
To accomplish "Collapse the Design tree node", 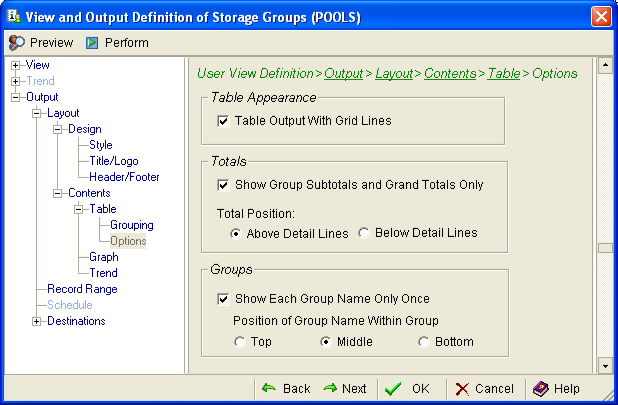I will coord(58,129).
